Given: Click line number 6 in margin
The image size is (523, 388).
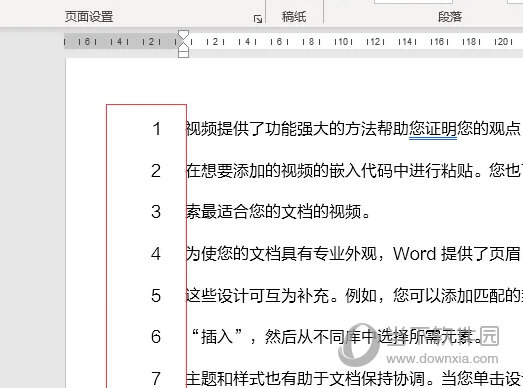Looking at the screenshot, I should [156, 337].
